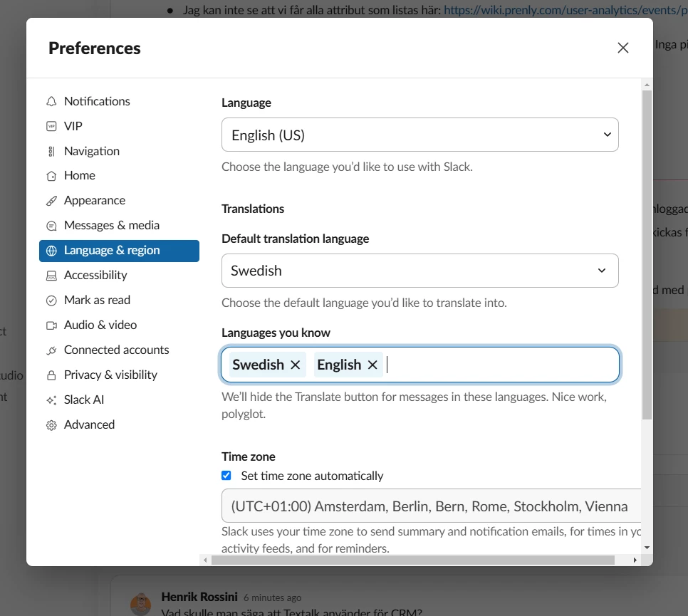Open Mark as read settings

pyautogui.click(x=119, y=300)
